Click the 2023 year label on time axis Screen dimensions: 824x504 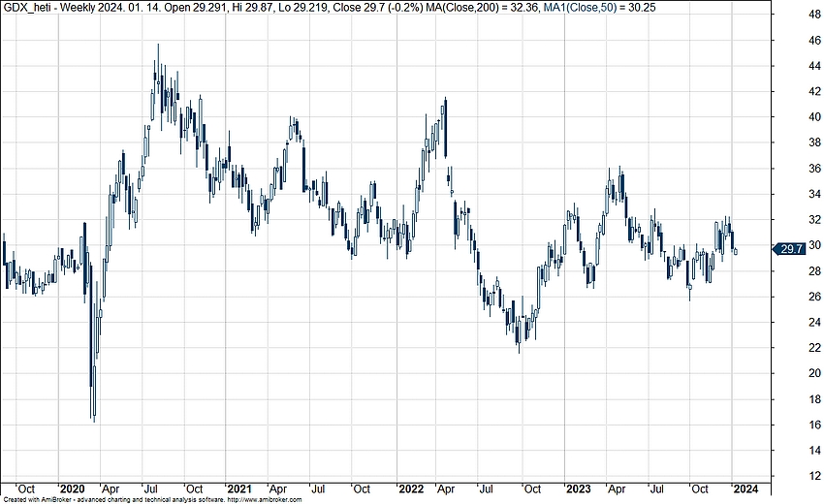tap(579, 488)
